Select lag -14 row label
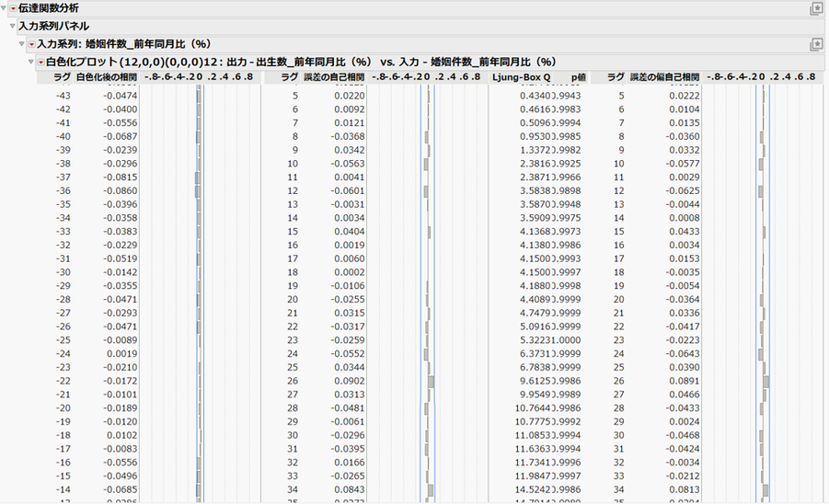This screenshot has height=504, width=829. click(63, 489)
